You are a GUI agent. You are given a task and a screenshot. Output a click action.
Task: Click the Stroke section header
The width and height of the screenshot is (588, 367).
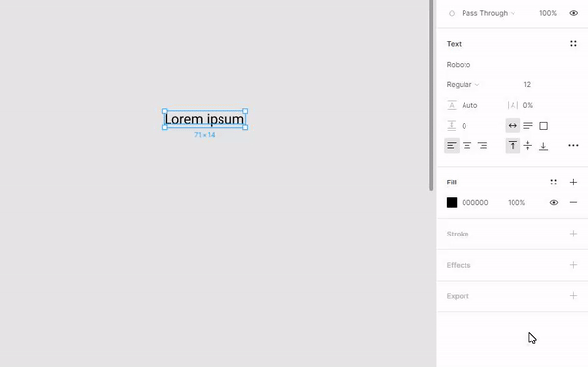[x=458, y=234]
